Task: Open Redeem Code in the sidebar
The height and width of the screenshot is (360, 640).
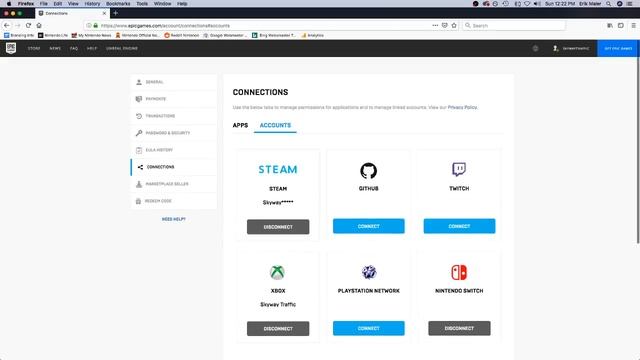Action: click(174, 201)
